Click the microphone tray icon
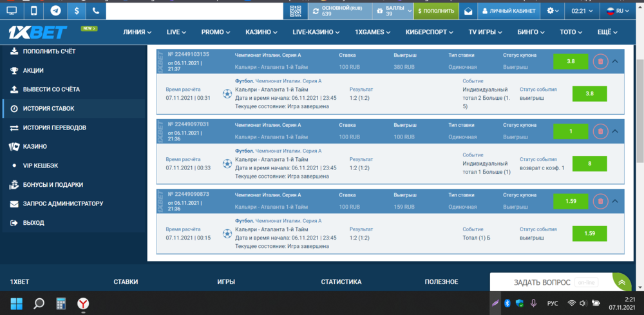 pyautogui.click(x=533, y=303)
